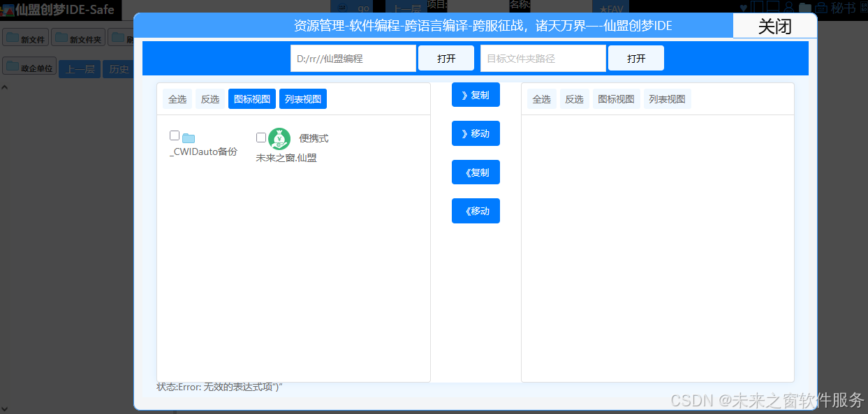This screenshot has height=414, width=868.
Task: Click 打开 beside the target folder path
Action: click(636, 59)
